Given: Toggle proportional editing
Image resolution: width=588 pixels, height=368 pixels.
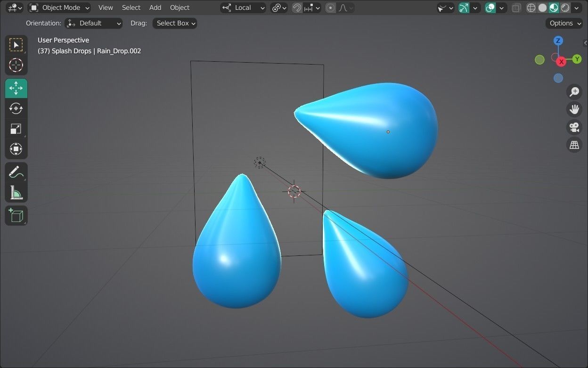Looking at the screenshot, I should tap(331, 8).
